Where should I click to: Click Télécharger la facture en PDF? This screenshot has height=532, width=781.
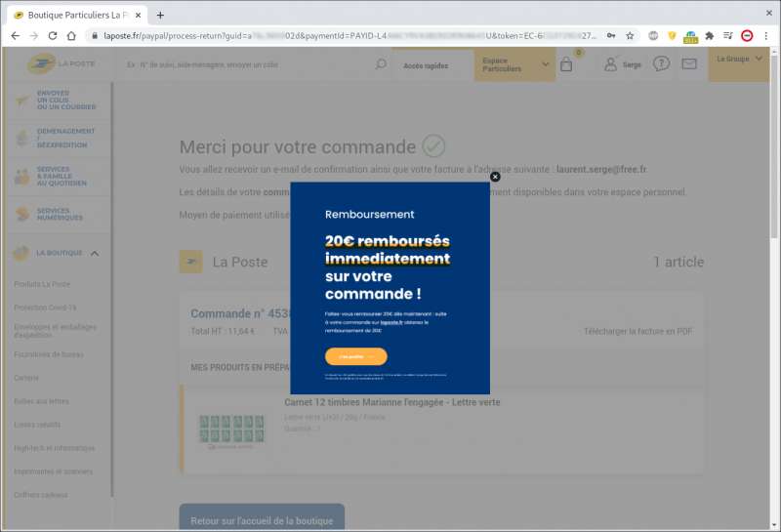click(638, 331)
